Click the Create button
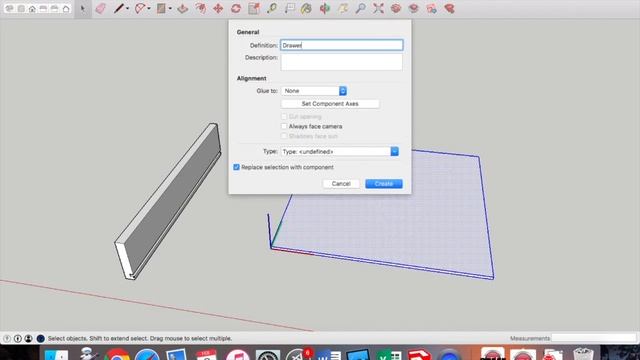This screenshot has height=360, width=640. [384, 184]
